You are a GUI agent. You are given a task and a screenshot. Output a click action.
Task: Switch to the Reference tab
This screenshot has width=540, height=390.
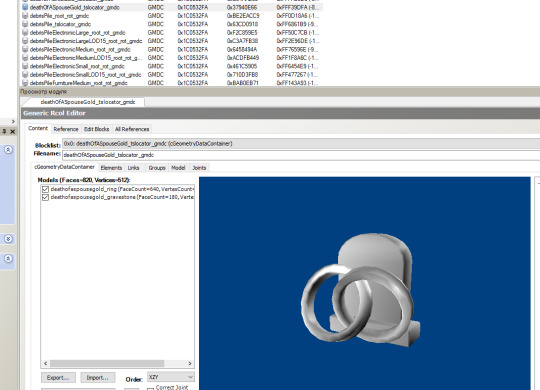click(x=66, y=129)
